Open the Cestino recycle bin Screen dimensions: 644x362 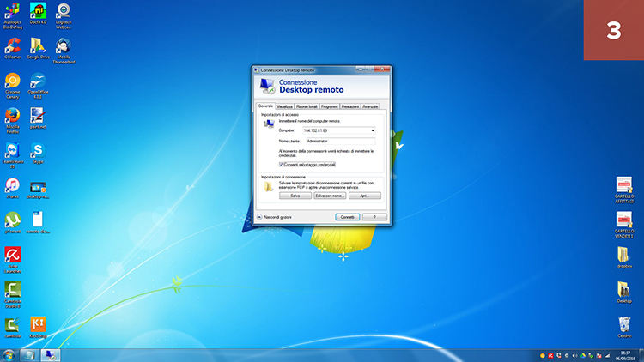(x=624, y=324)
